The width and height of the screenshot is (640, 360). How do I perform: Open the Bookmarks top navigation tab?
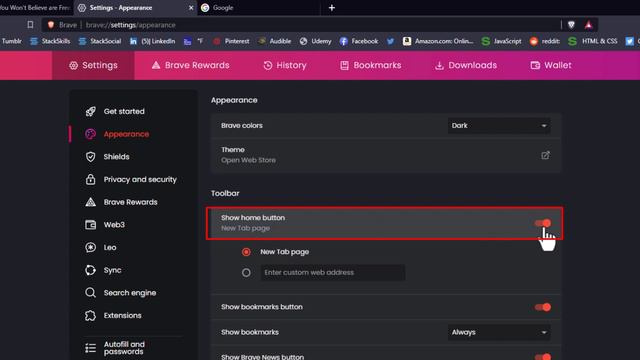point(371,65)
